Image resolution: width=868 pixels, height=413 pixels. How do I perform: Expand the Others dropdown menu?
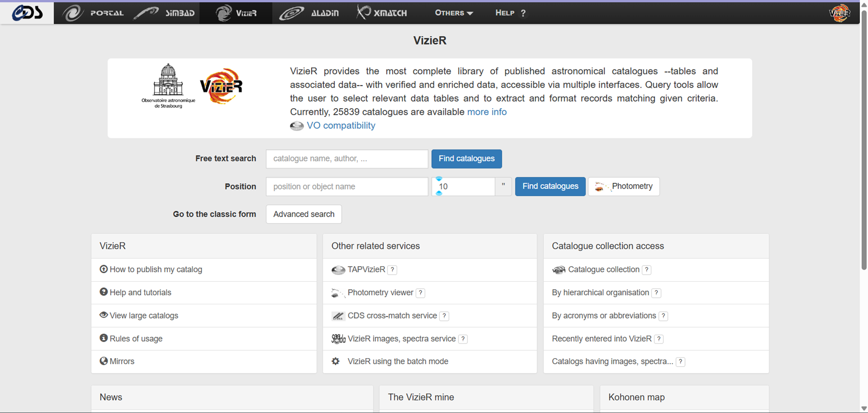454,13
